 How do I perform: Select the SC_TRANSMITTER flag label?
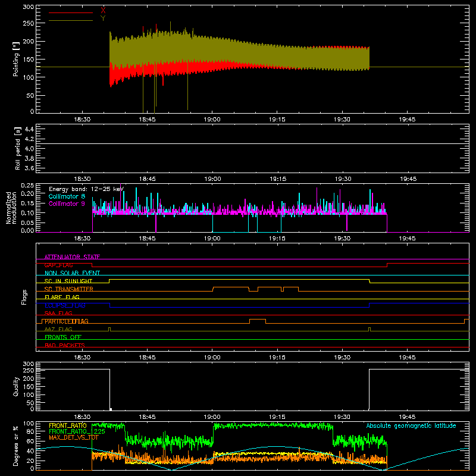[68, 289]
